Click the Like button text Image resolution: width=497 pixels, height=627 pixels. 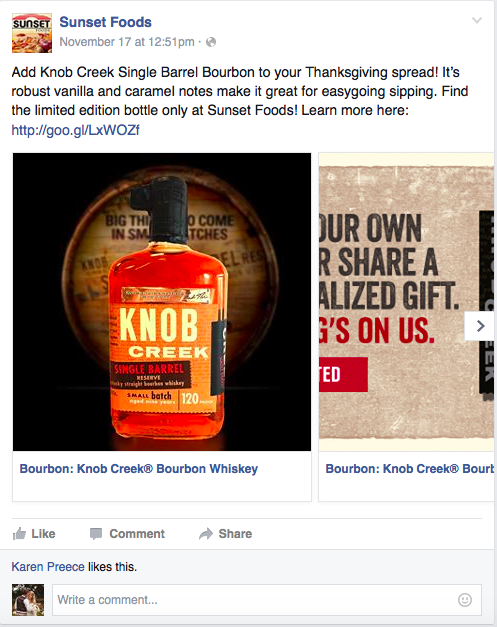click(x=43, y=534)
